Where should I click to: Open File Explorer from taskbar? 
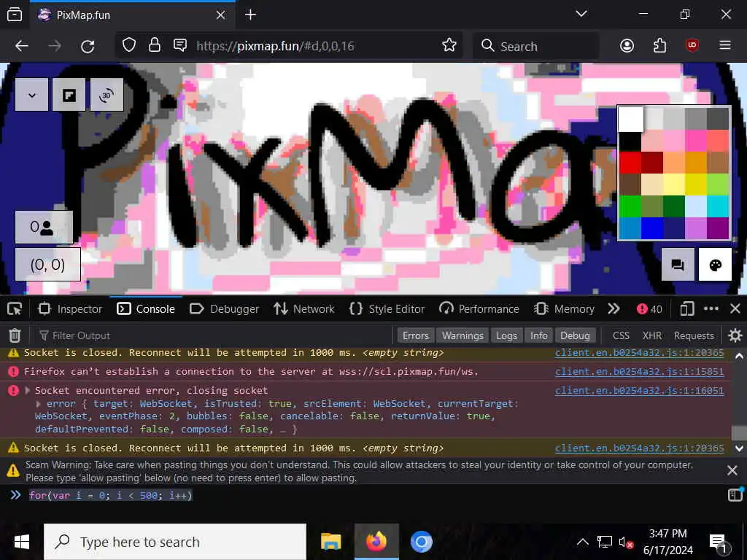tap(331, 542)
